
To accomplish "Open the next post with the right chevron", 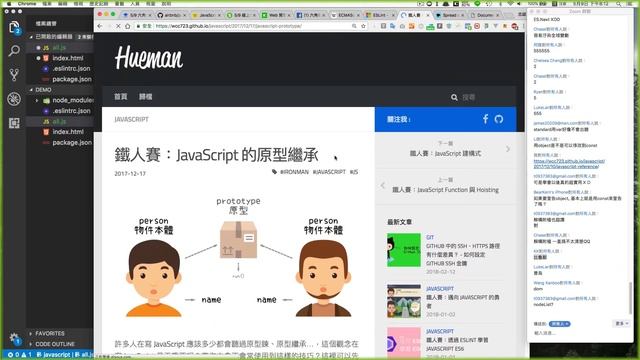I will pos(508,149).
